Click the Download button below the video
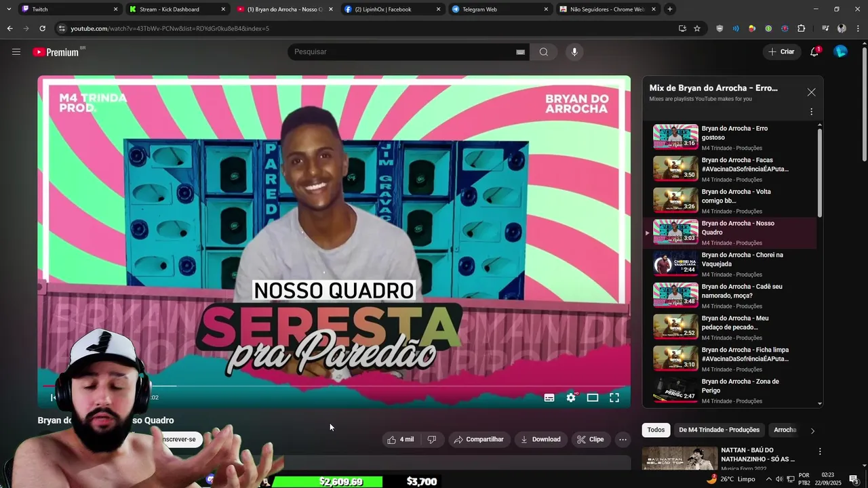Screen dimensions: 868x488 tap(540, 439)
